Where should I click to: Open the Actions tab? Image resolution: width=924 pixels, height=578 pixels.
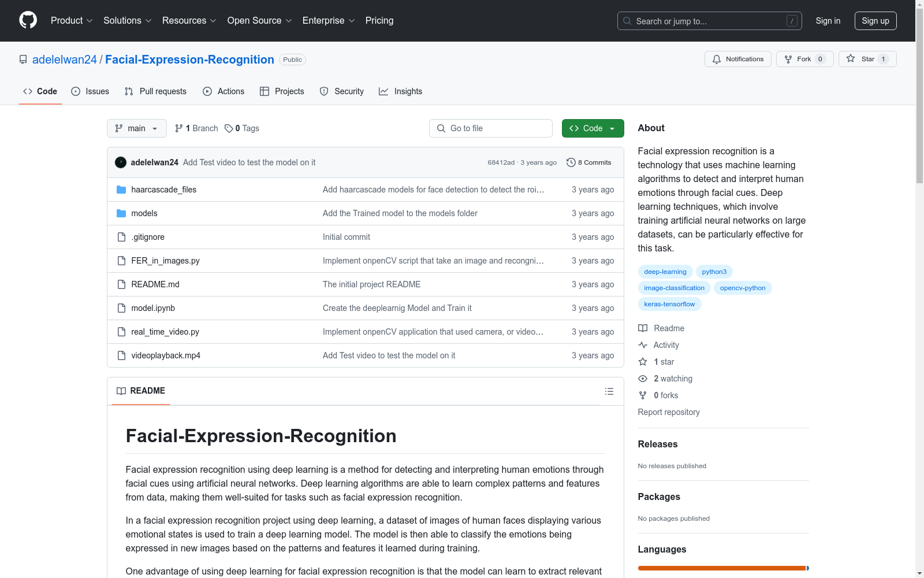(x=223, y=91)
